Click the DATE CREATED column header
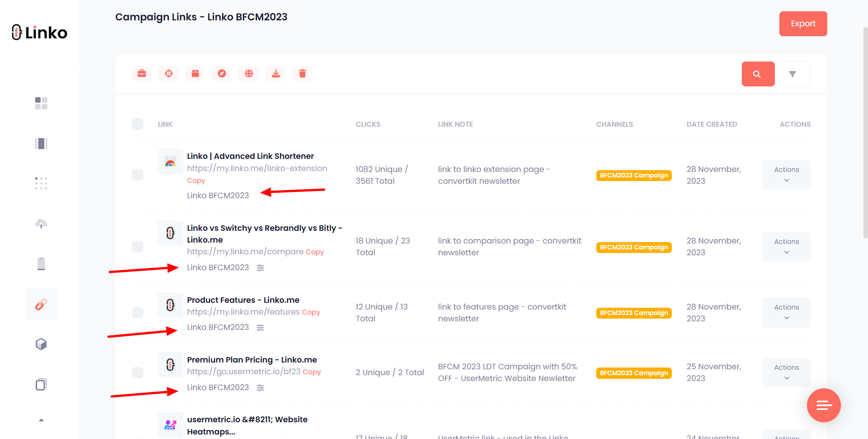The height and width of the screenshot is (439, 868). click(712, 124)
